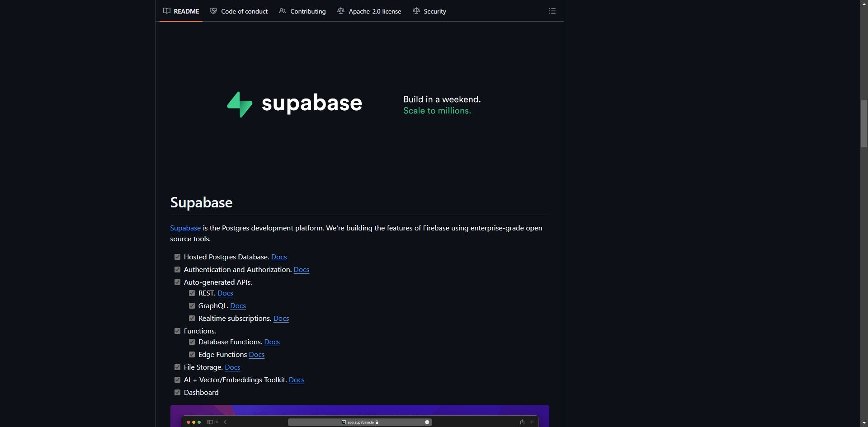Screen dimensions: 868x427
Task: Switch to Code of conduct tab
Action: click(239, 11)
